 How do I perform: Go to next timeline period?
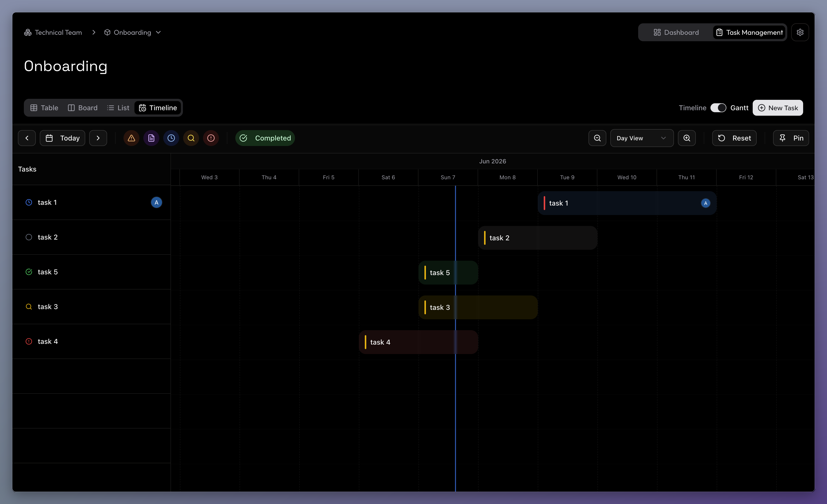(98, 138)
